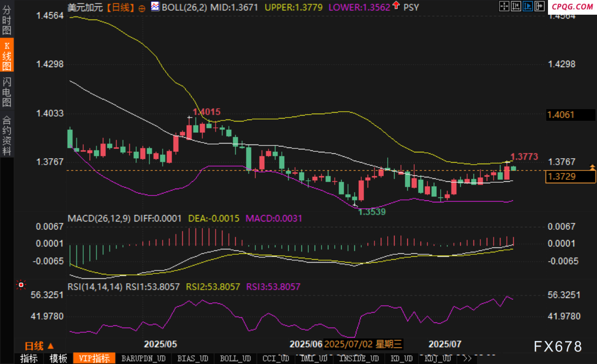The width and height of the screenshot is (597, 364).
Task: Click the panel export arrow icon
Action: [x=539, y=6]
